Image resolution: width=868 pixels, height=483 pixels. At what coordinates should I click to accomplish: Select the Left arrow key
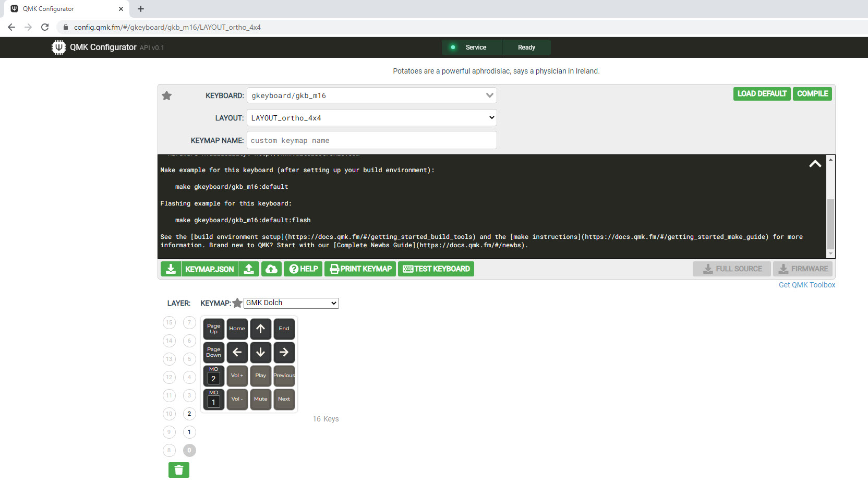coord(237,352)
